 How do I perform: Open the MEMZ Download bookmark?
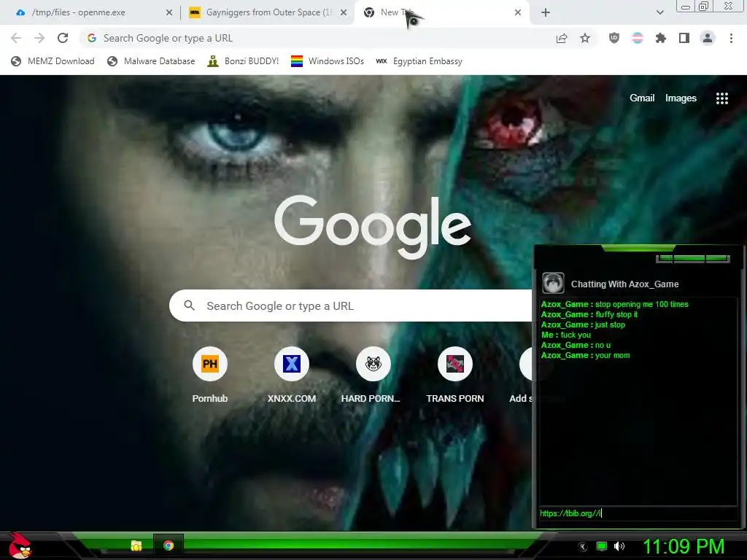53,61
